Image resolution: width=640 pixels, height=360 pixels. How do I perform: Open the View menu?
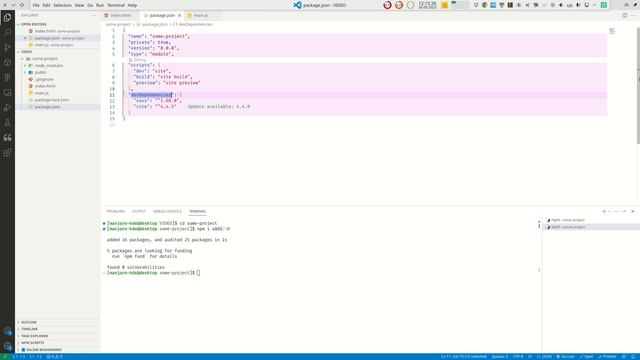[79, 5]
